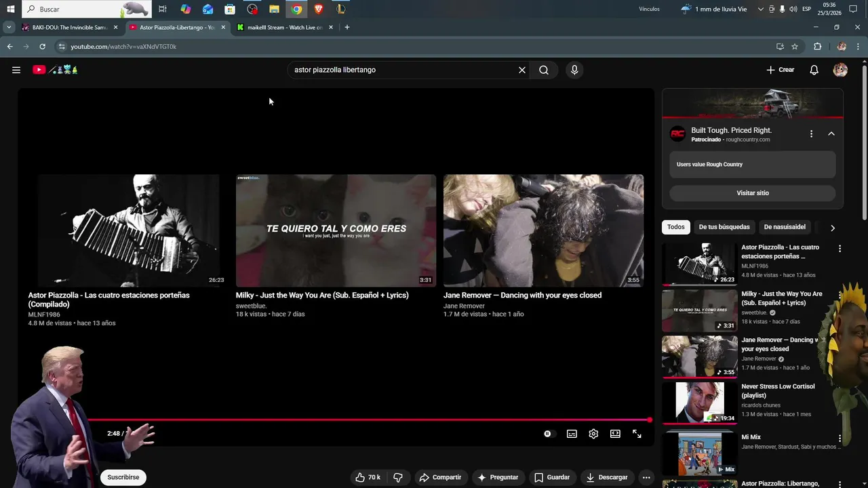The image size is (868, 488).
Task: Enter fullscreen from the player controls
Action: coord(637,434)
